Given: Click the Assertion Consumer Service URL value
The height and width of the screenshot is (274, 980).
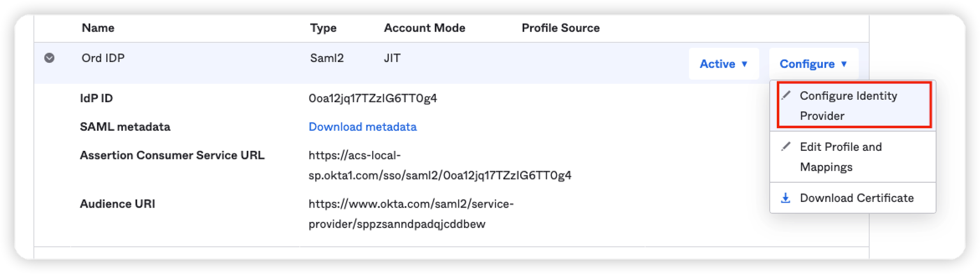Looking at the screenshot, I should [439, 165].
